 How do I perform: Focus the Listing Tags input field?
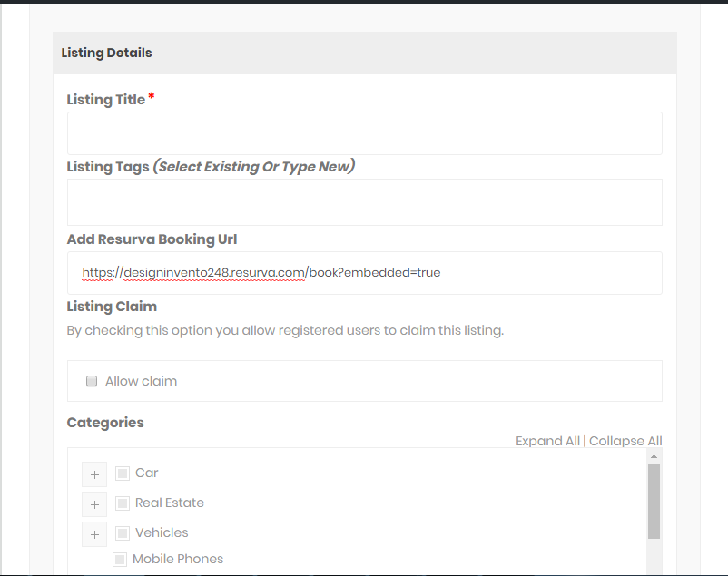coord(365,202)
